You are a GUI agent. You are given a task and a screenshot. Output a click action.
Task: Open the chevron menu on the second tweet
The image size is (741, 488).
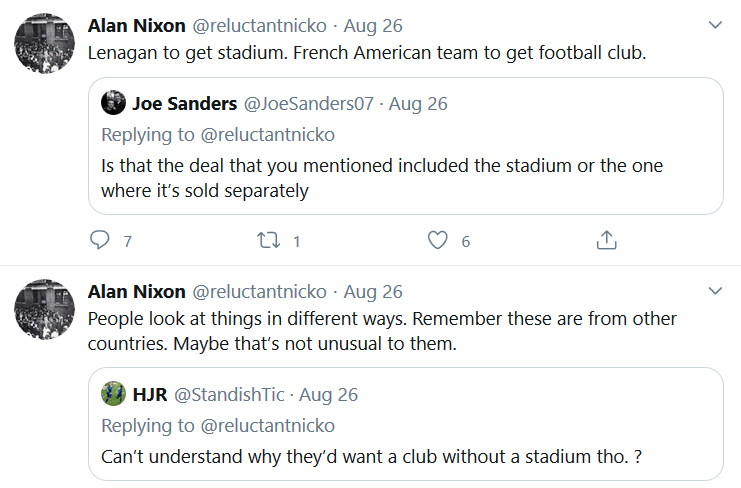point(716,291)
